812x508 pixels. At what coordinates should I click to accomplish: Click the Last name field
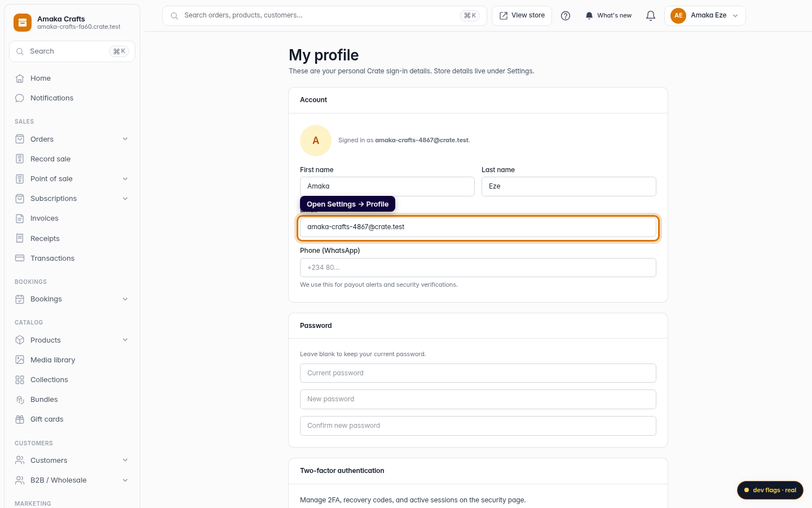569,186
